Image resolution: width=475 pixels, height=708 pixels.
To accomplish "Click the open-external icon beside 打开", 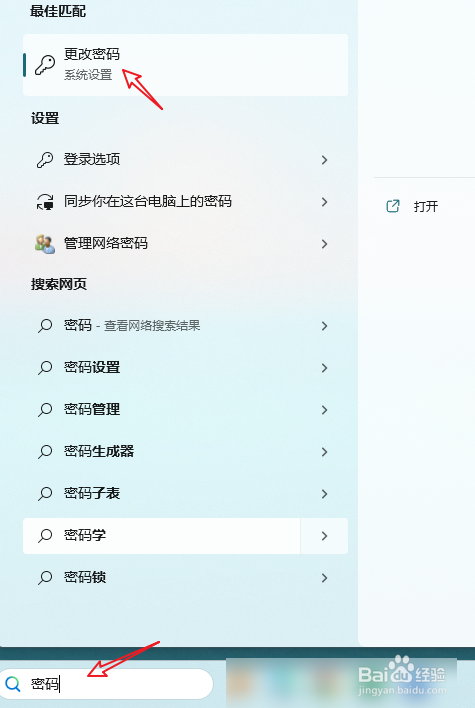I will [393, 206].
